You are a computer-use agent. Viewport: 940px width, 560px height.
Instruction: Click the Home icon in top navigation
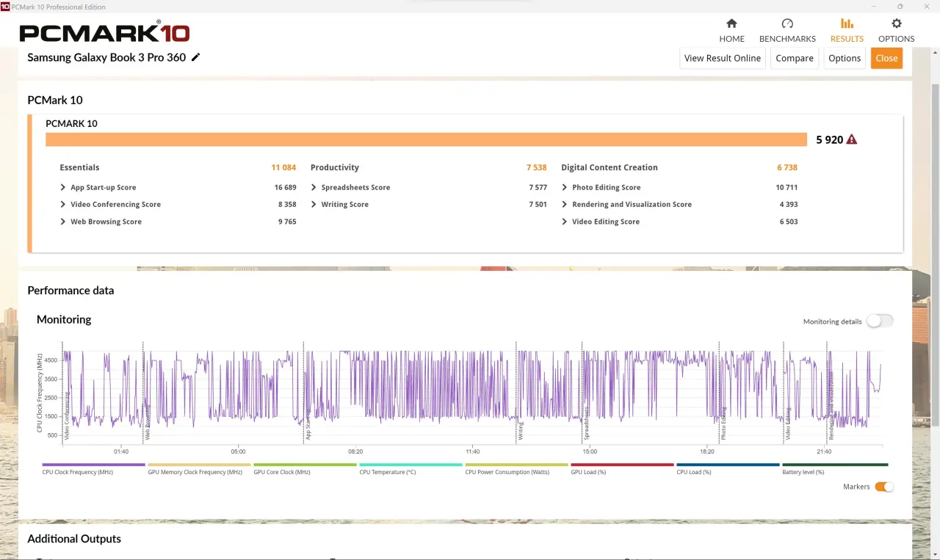731,23
